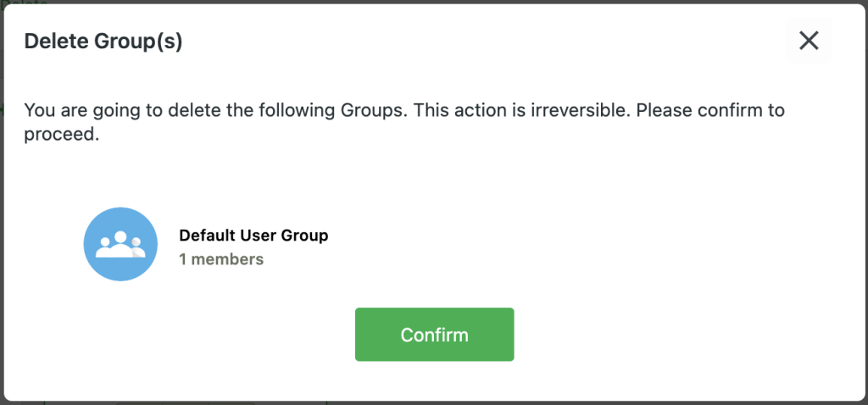This screenshot has height=405, width=868.
Task: Click the word "members" under the group name
Action: (x=227, y=259)
